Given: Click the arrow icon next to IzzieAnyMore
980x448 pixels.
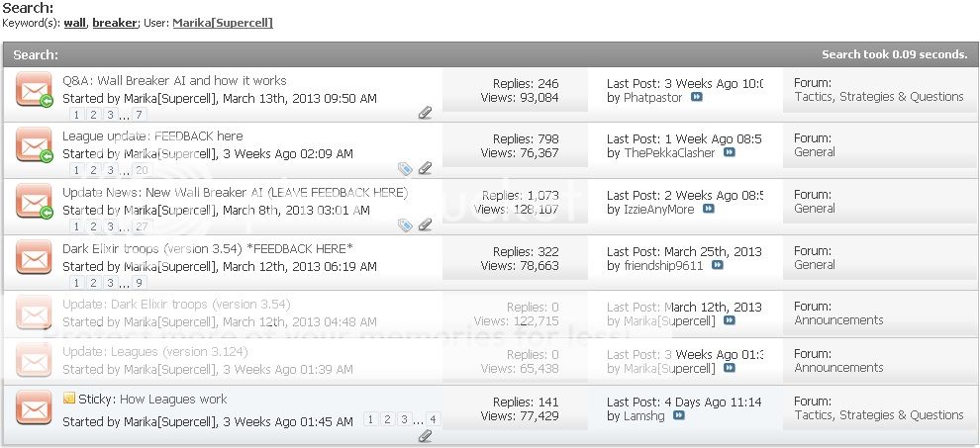Looking at the screenshot, I should pyautogui.click(x=709, y=210).
